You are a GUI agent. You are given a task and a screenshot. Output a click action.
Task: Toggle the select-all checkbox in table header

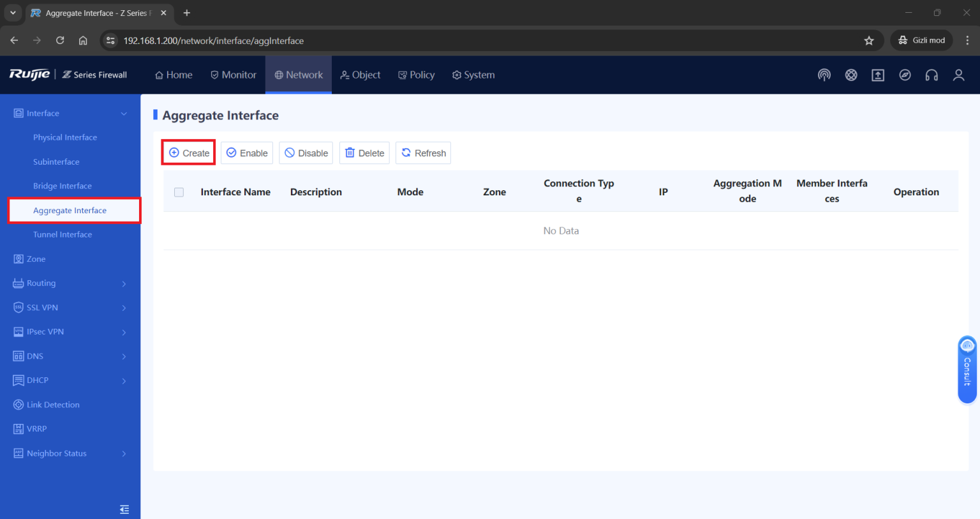point(179,192)
